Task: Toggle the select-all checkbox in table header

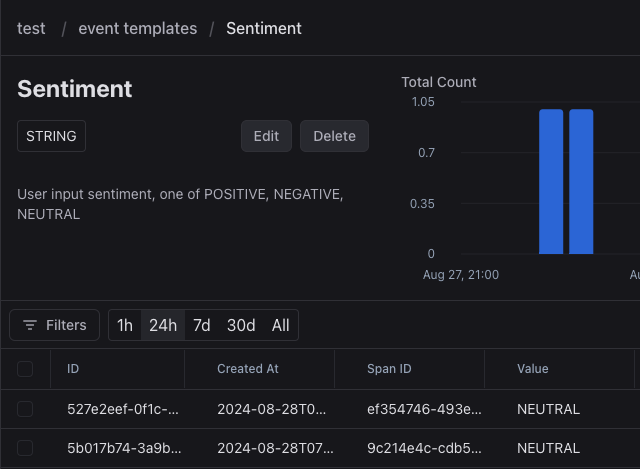Action: point(25,369)
